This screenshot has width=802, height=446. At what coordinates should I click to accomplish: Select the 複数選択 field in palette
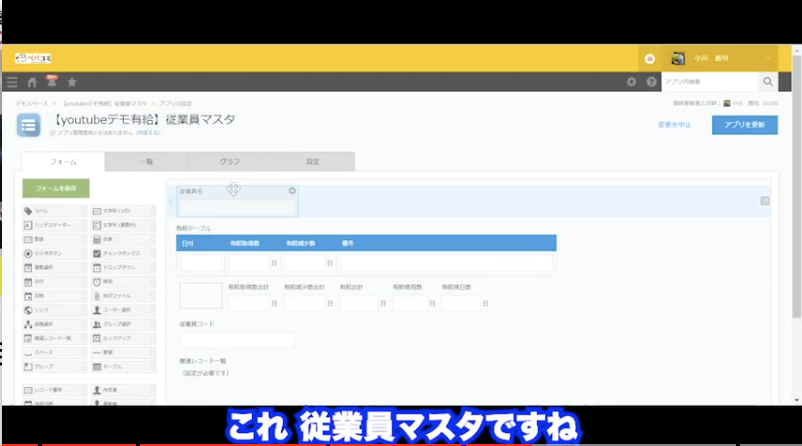(x=54, y=268)
